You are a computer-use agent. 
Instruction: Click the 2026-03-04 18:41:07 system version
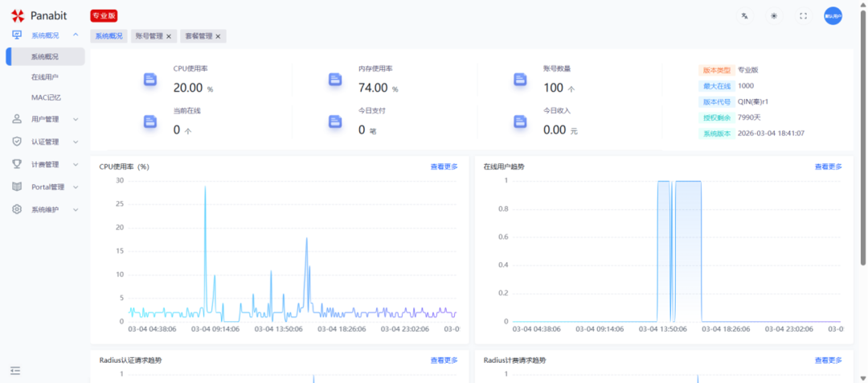[x=771, y=134]
